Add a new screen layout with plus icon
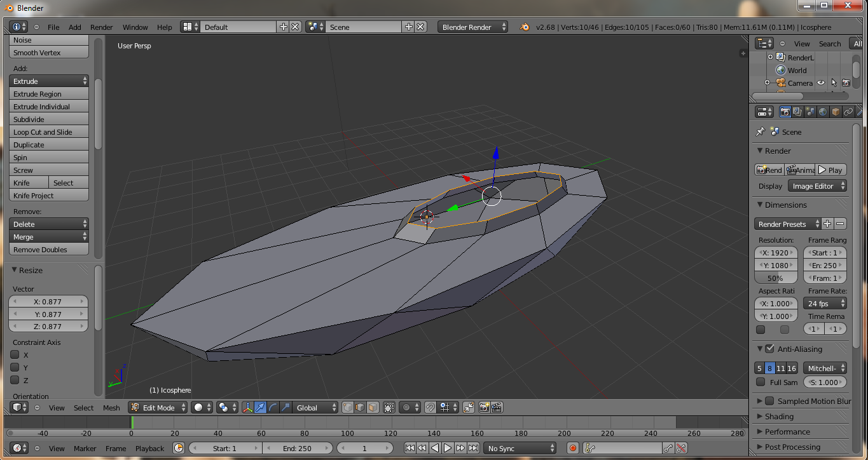The height and width of the screenshot is (460, 868). point(283,27)
